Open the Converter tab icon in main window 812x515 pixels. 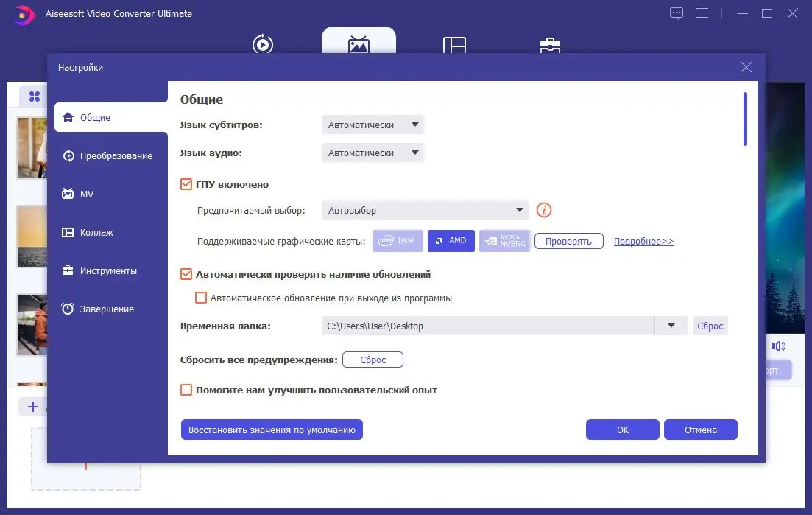pos(263,43)
